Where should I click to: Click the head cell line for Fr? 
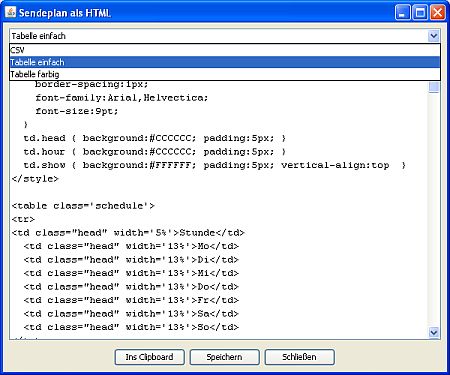[131, 300]
